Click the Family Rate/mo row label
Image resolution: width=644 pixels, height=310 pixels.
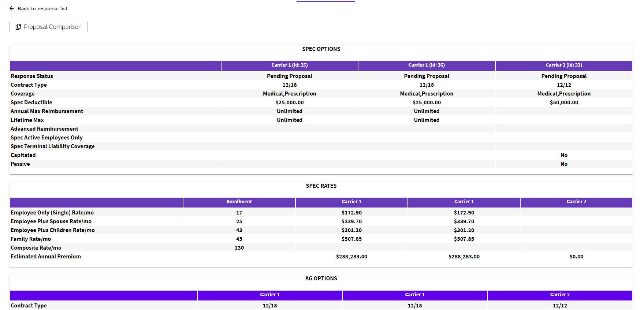pyautogui.click(x=31, y=239)
